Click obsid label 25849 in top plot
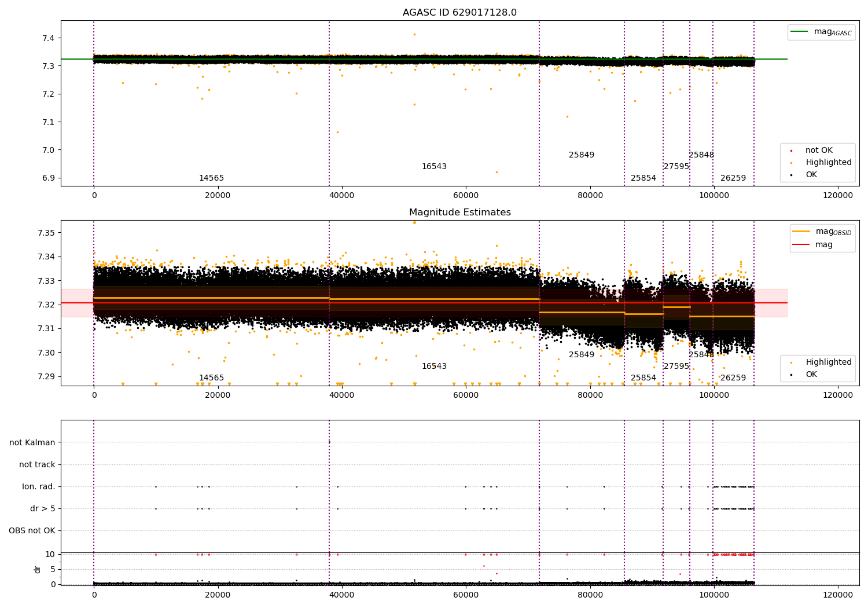The height and width of the screenshot is (608, 868). (582, 155)
